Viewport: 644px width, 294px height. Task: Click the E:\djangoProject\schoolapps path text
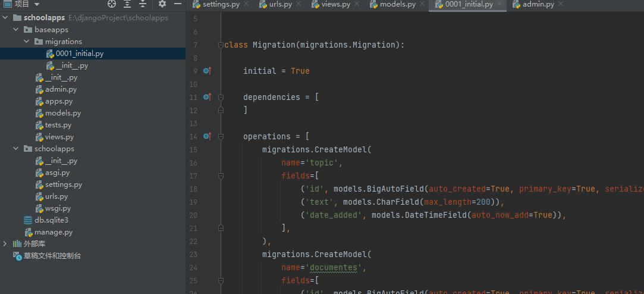118,18
